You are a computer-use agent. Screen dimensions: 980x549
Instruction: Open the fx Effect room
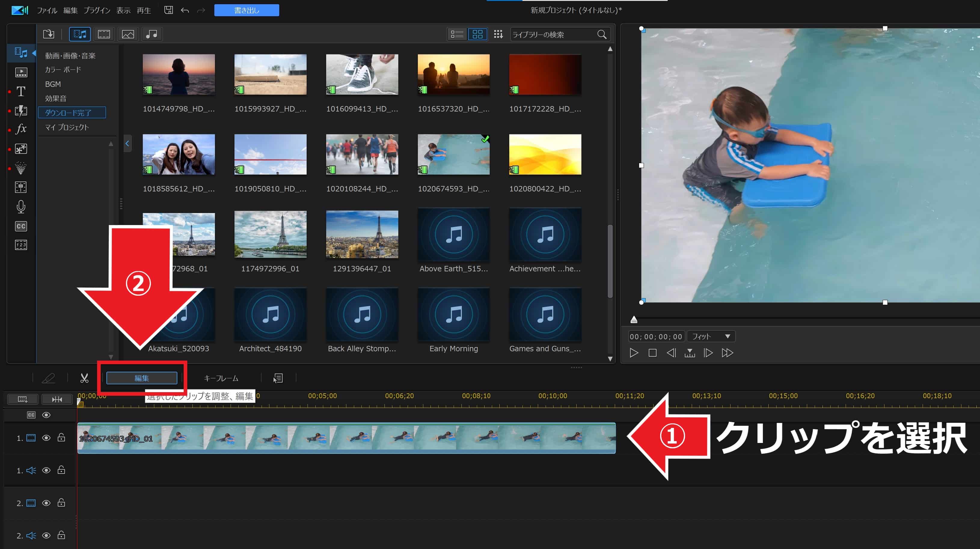pos(21,129)
